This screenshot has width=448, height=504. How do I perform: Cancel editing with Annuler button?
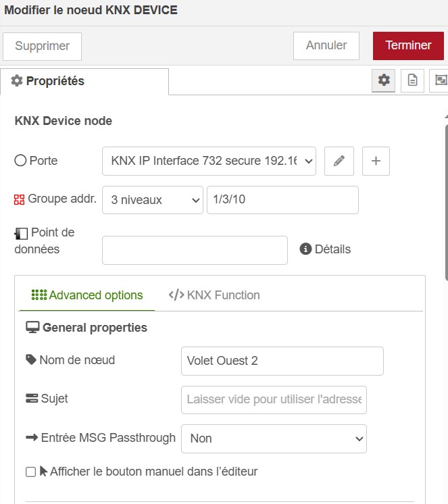pyautogui.click(x=326, y=46)
